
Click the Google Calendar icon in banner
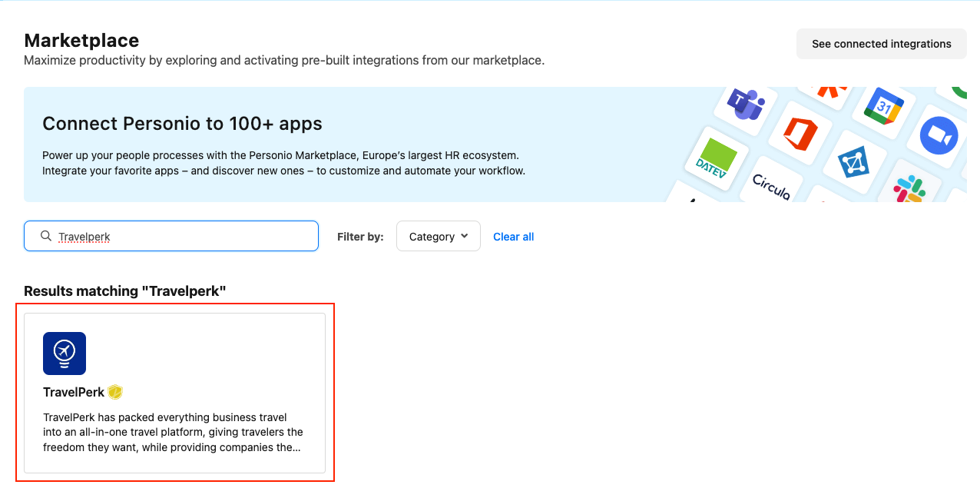884,108
